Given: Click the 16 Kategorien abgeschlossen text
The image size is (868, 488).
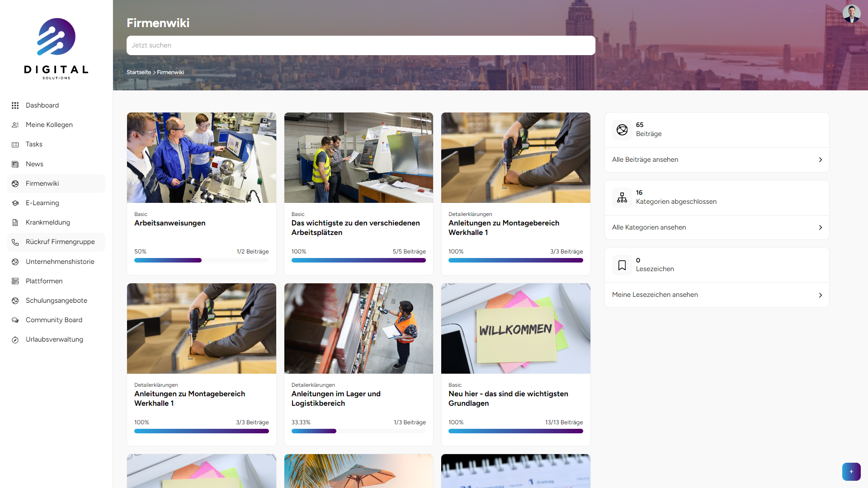Looking at the screenshot, I should (676, 197).
